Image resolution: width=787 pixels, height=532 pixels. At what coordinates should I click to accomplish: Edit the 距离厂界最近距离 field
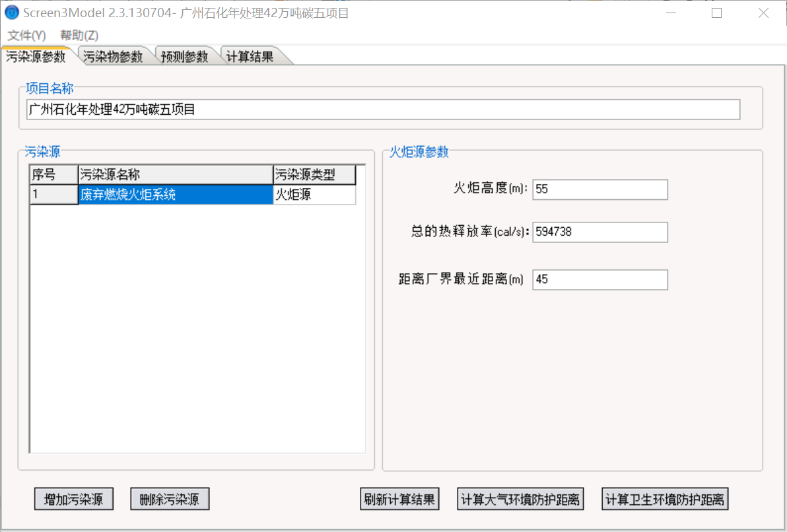[x=599, y=280]
